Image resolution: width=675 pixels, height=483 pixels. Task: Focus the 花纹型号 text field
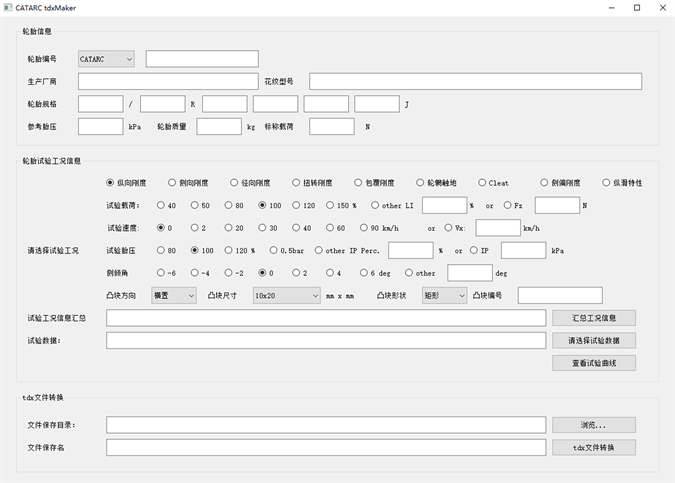[x=475, y=81]
